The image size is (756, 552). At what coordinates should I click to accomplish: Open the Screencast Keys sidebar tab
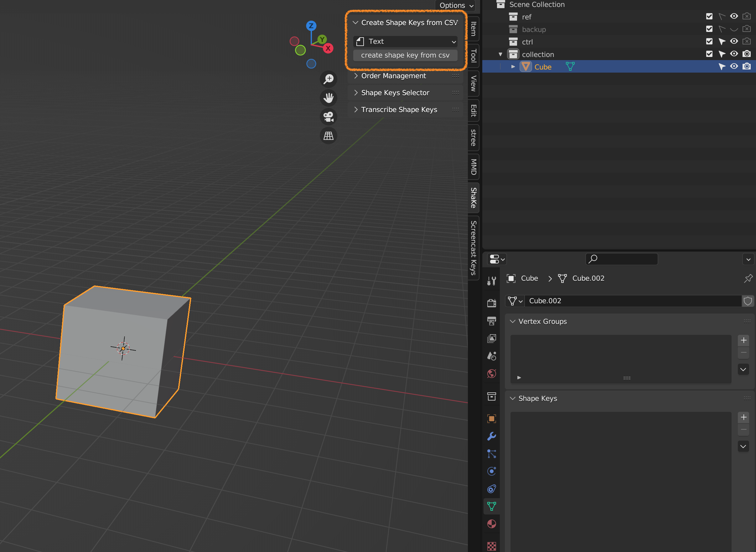[474, 248]
